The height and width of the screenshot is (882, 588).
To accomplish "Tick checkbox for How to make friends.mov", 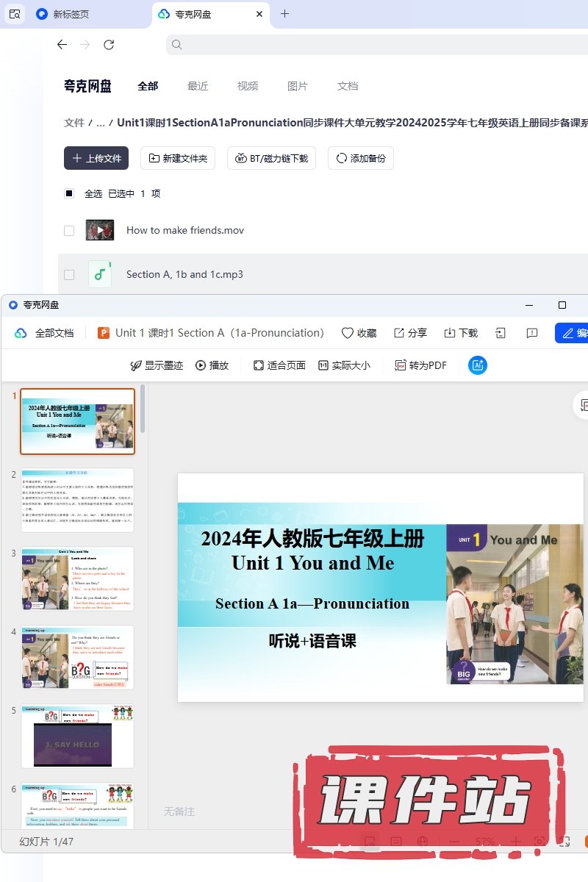I will 69,231.
